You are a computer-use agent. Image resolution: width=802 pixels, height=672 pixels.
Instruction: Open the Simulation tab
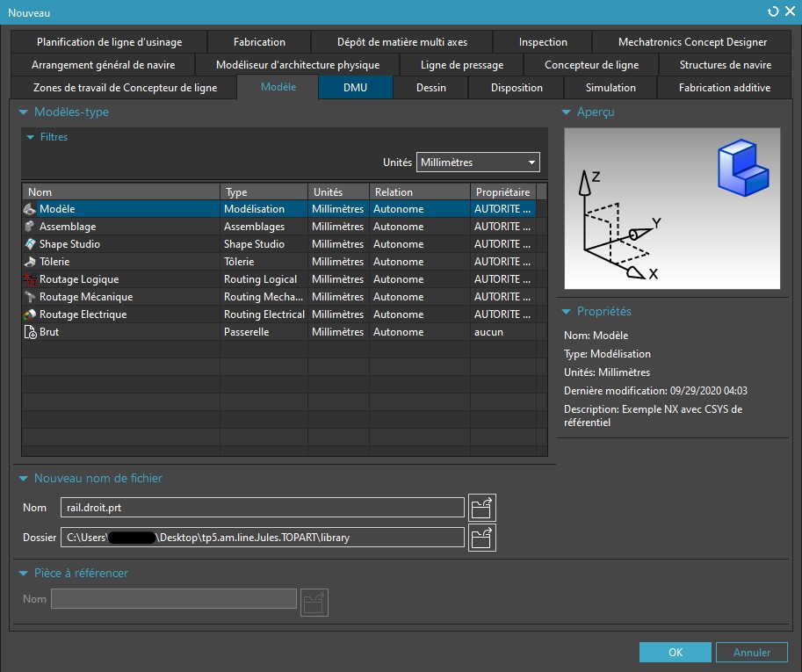tap(611, 88)
